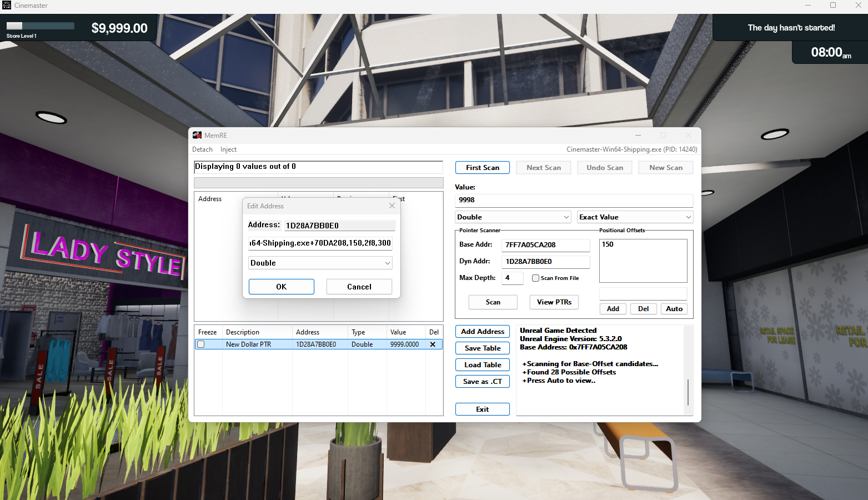The height and width of the screenshot is (500, 868).
Task: Click the Max Depth input field
Action: pyautogui.click(x=512, y=278)
